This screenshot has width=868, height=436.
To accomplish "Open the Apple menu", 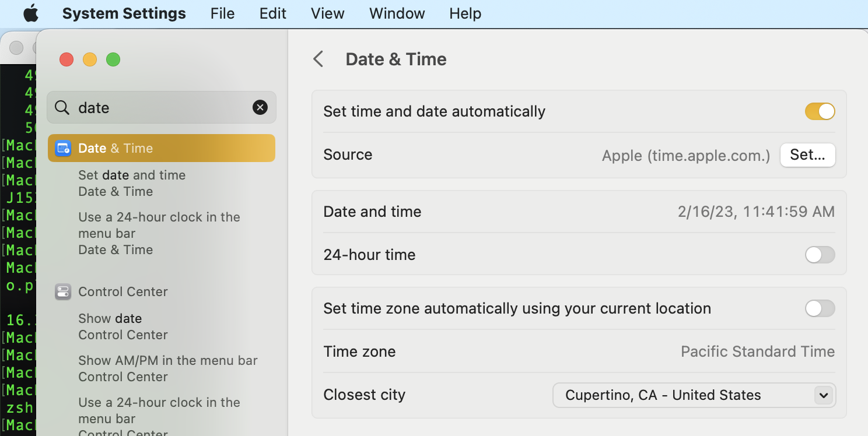I will tap(30, 13).
